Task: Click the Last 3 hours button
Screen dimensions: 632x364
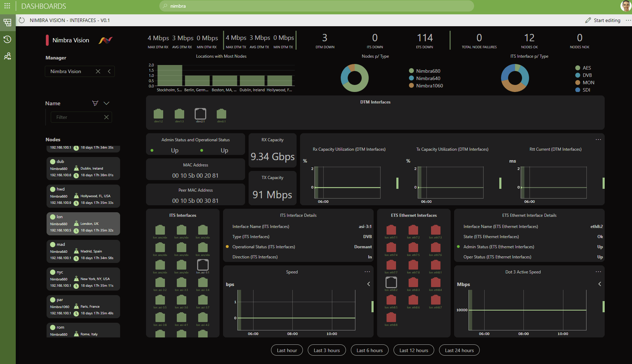Action: (x=327, y=350)
